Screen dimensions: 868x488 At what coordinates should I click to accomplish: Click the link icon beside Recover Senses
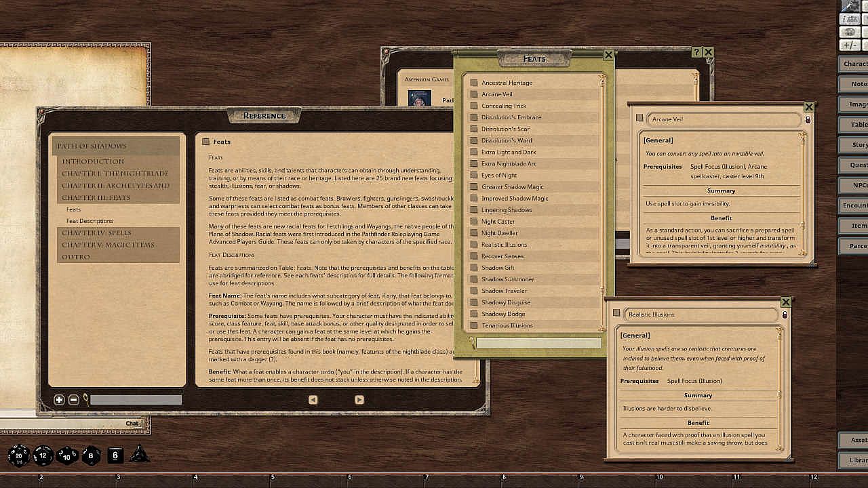[474, 256]
